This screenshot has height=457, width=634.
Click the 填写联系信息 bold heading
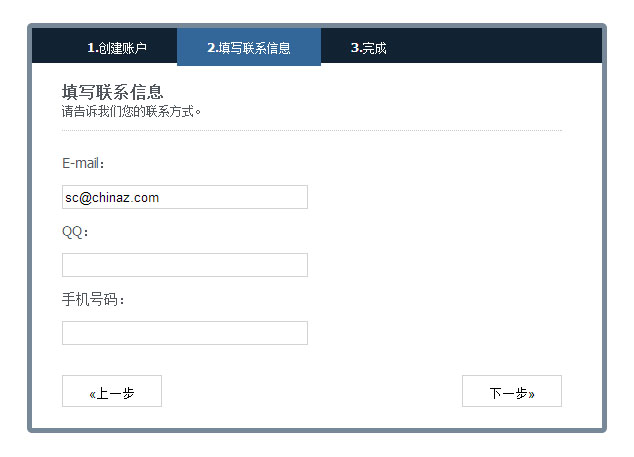(x=112, y=92)
